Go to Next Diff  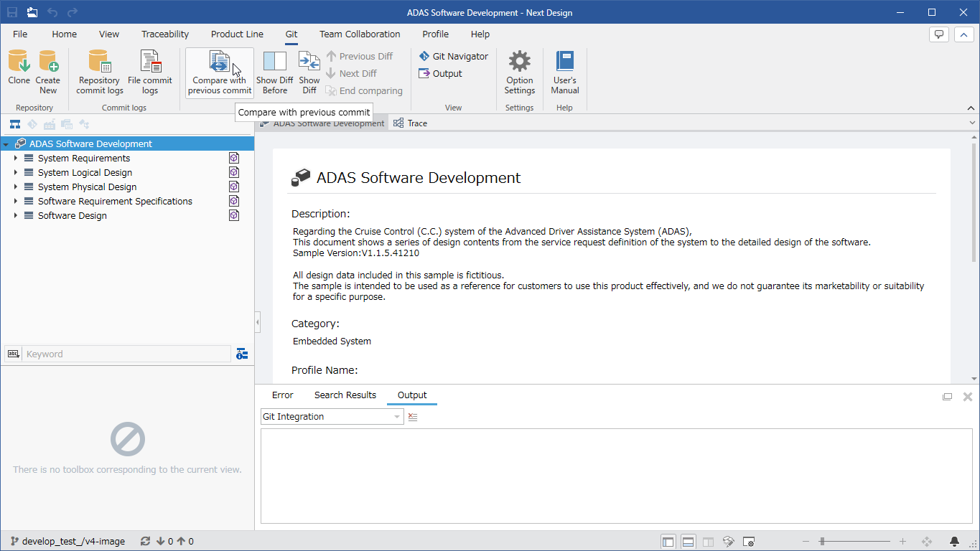(351, 73)
